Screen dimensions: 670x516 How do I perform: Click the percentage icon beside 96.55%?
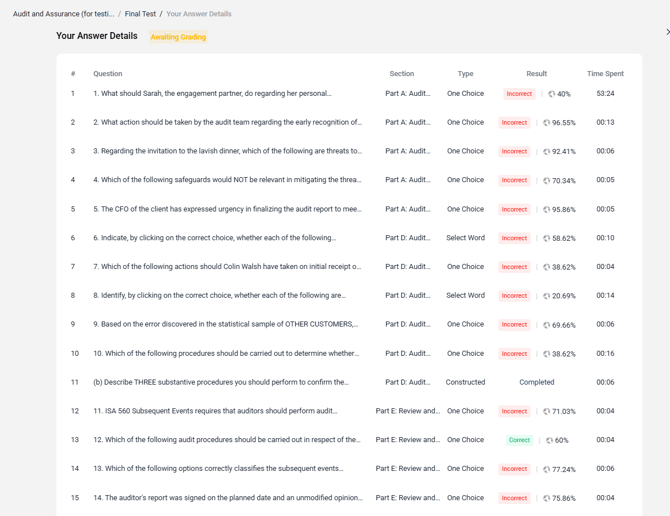pos(546,123)
